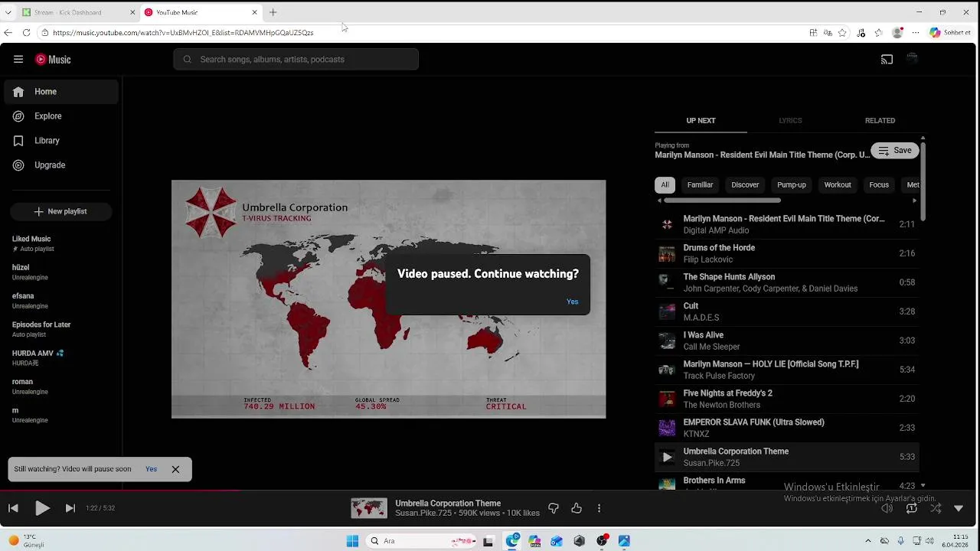This screenshot has height=551, width=980.
Task: Open the account avatar in YouTube Music header
Action: [x=912, y=59]
